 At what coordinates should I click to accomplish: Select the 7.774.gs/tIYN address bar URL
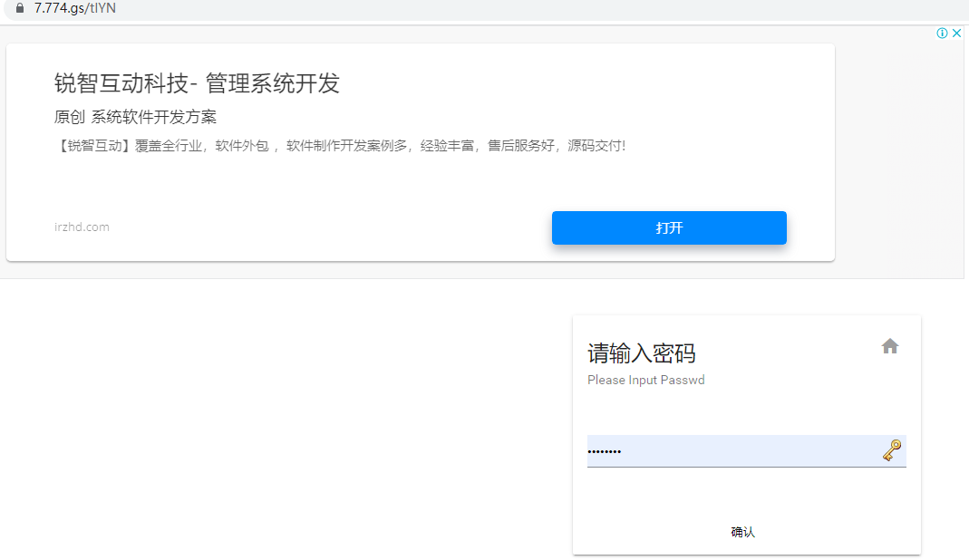pyautogui.click(x=75, y=8)
